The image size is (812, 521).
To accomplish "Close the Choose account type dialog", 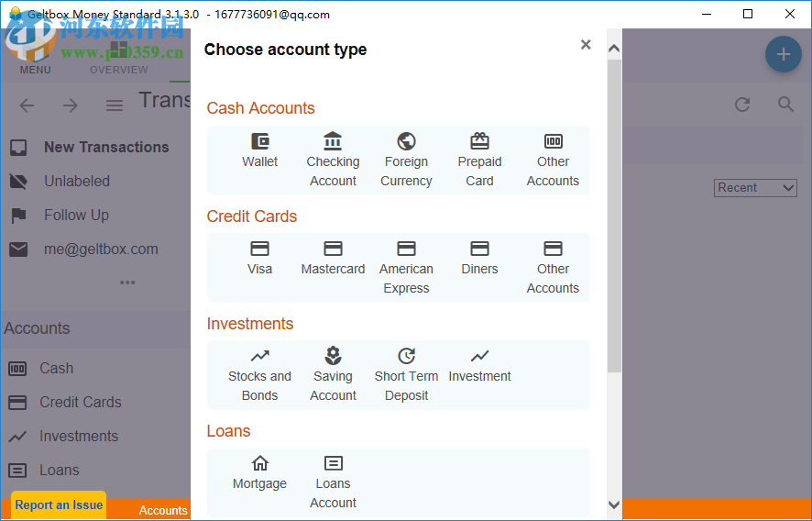I will (586, 45).
